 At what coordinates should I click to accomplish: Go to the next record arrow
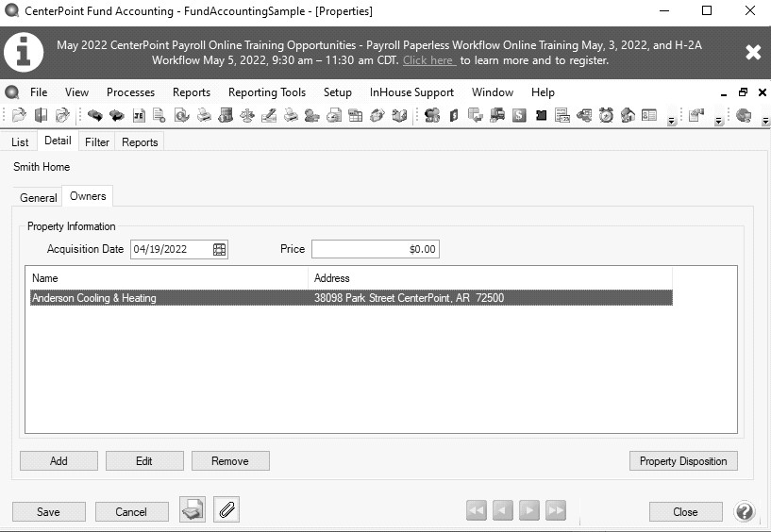(529, 510)
